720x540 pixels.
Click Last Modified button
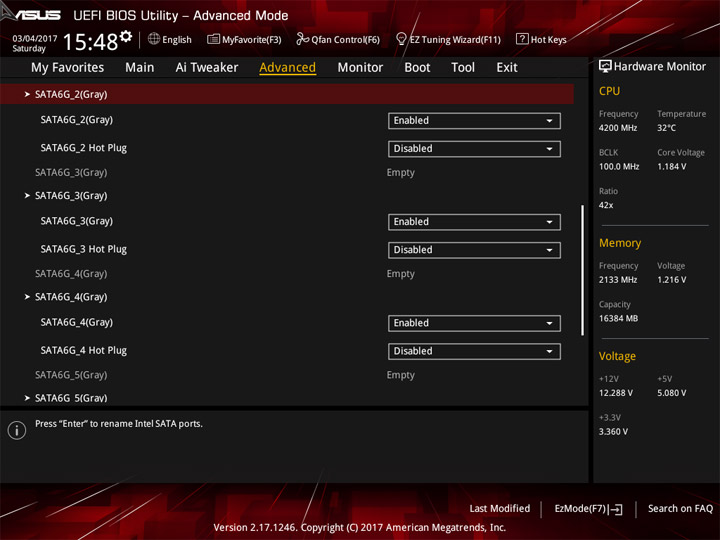coord(500,509)
